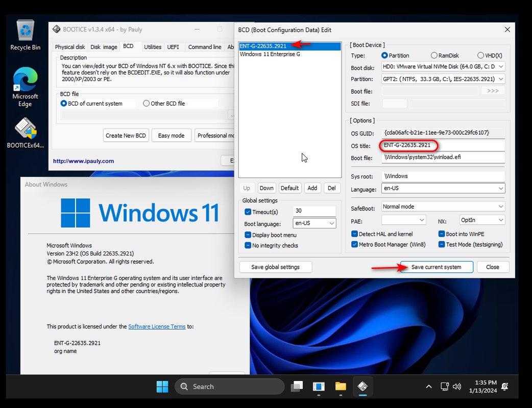This screenshot has width=532, height=408.
Task: Open the SafeBoot Normal mode dropdown
Action: tap(443, 207)
